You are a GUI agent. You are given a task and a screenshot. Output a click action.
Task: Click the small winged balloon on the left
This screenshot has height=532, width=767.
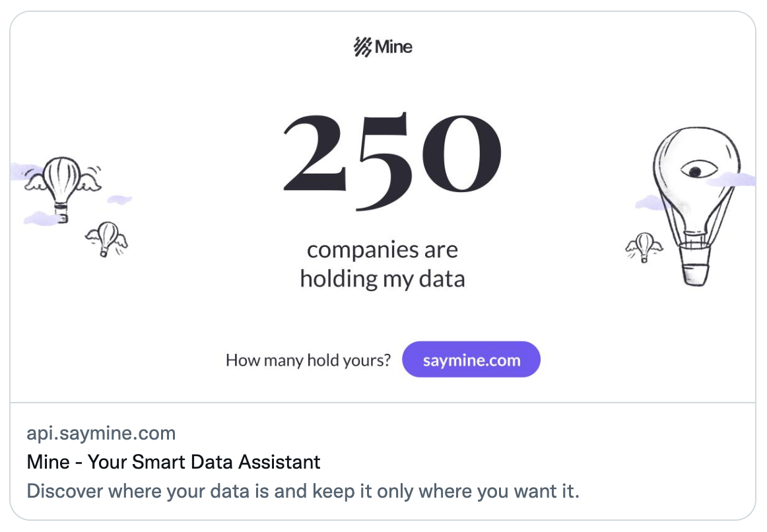(x=106, y=238)
